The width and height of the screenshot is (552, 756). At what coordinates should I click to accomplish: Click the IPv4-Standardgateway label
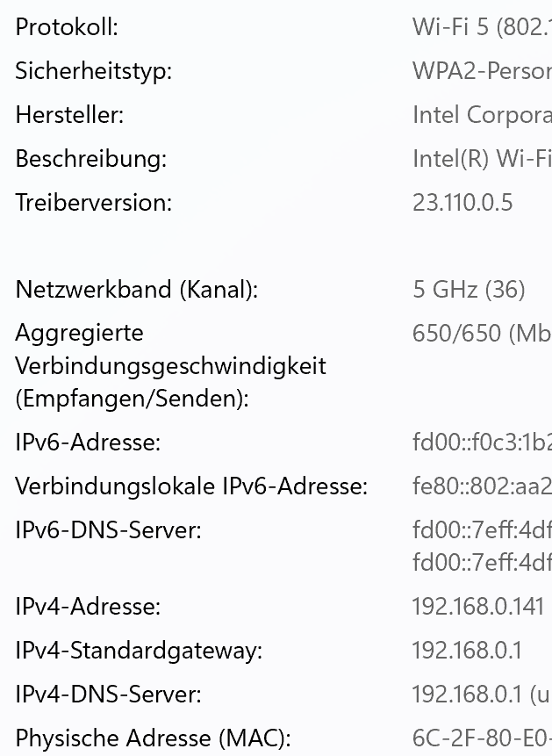[139, 651]
